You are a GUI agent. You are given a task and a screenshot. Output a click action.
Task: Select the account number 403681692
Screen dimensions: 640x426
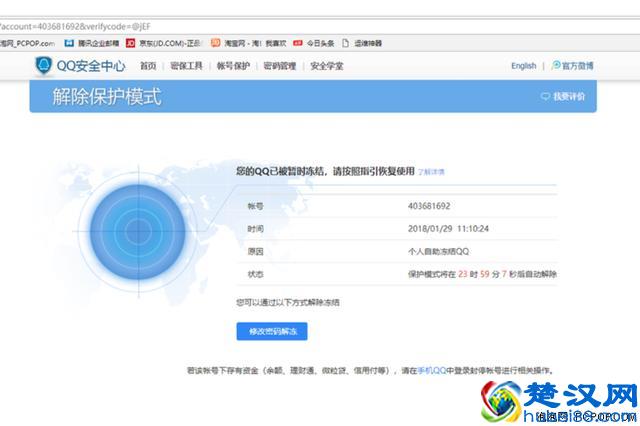(429, 206)
